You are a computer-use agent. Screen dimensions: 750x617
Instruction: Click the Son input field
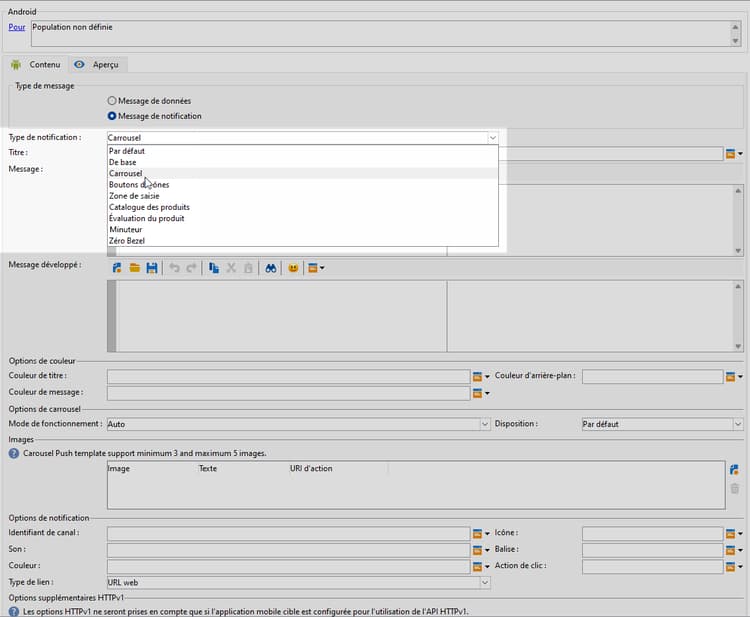click(x=288, y=550)
